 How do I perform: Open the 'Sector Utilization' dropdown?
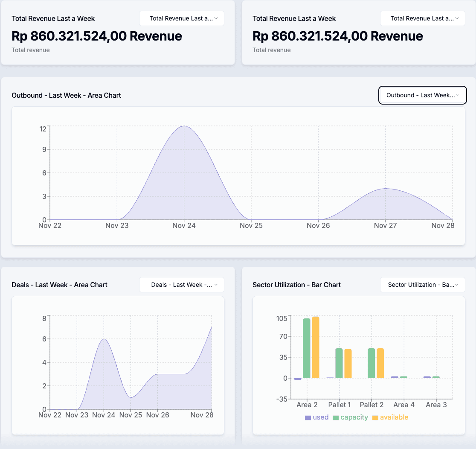422,285
